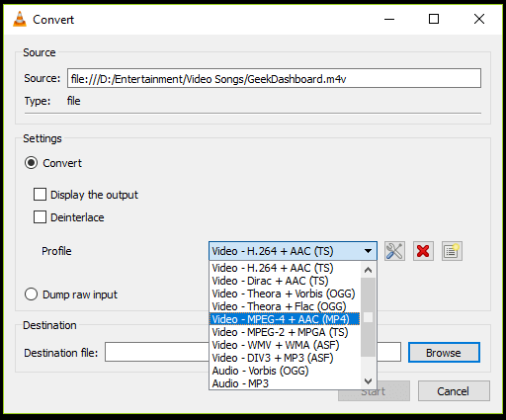Maximize the Convert dialog window
This screenshot has width=506, height=420.
click(x=434, y=19)
